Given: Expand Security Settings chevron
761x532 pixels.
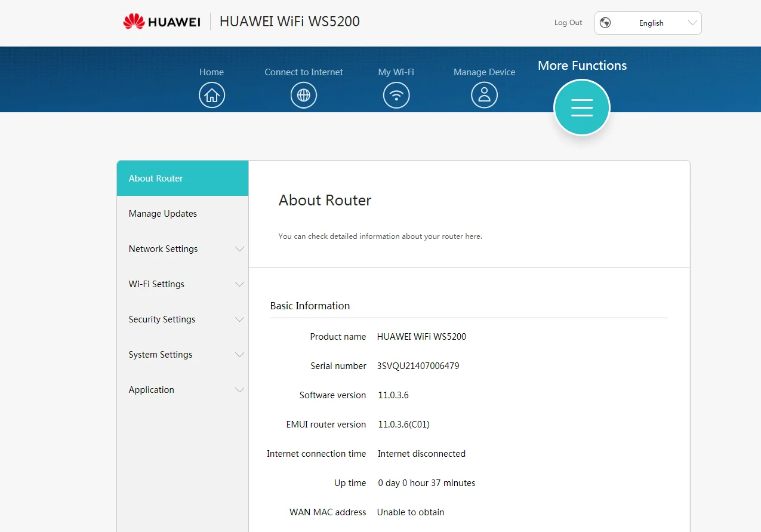Looking at the screenshot, I should (239, 319).
